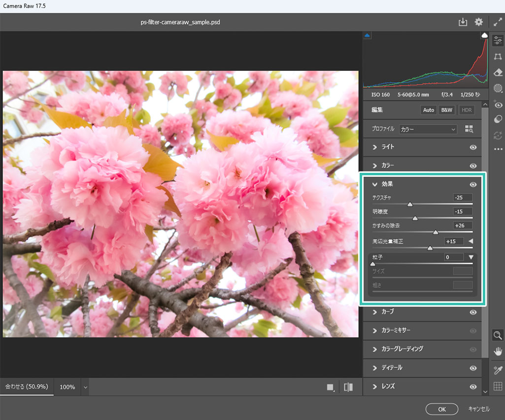
Task: Click the save image download icon
Action: (x=463, y=22)
